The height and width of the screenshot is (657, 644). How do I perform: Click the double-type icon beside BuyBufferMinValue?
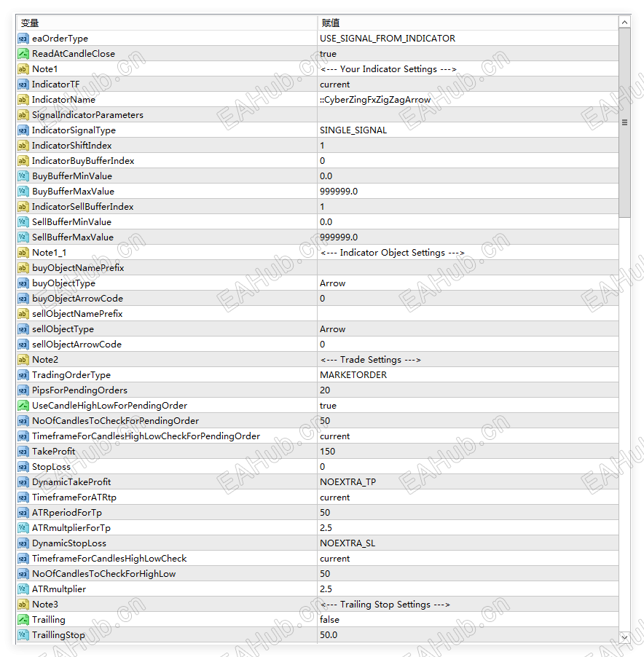(x=23, y=176)
